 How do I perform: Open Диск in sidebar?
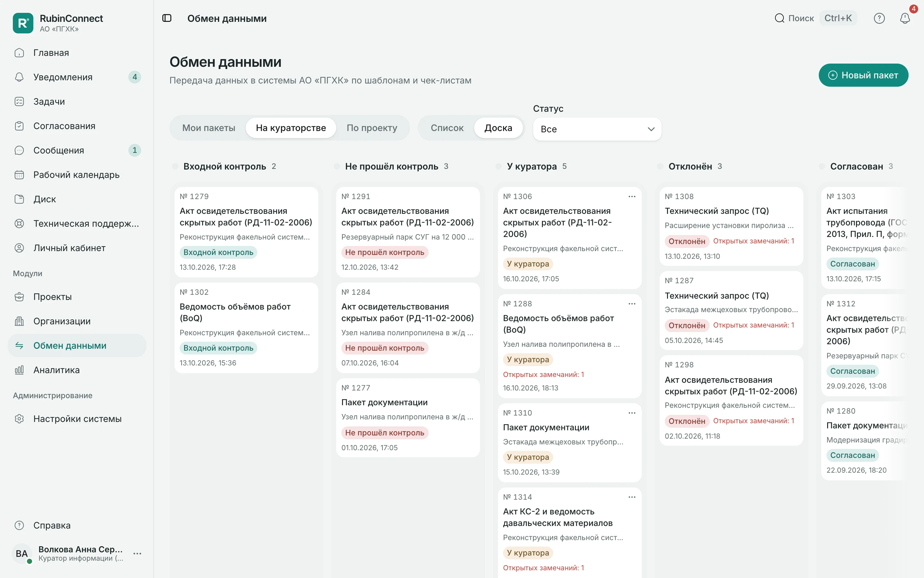(x=77, y=199)
